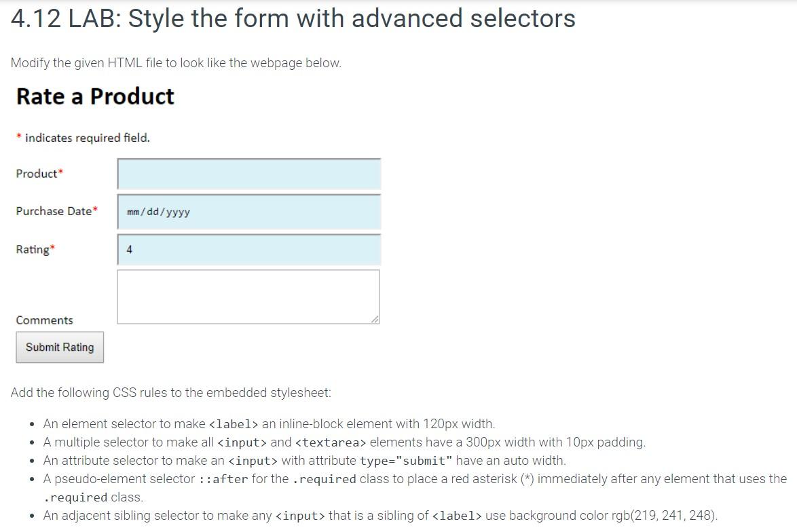Select the month segment of Purchase Date

133,211
